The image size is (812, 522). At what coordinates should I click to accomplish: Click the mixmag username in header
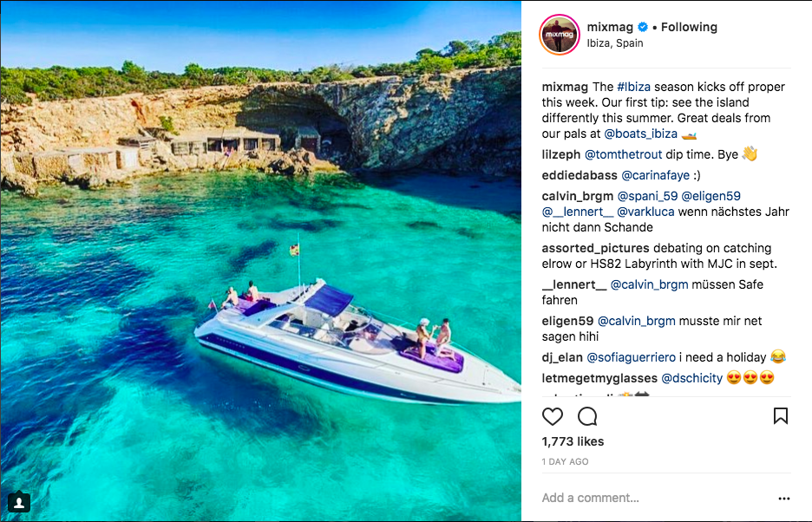pos(610,27)
